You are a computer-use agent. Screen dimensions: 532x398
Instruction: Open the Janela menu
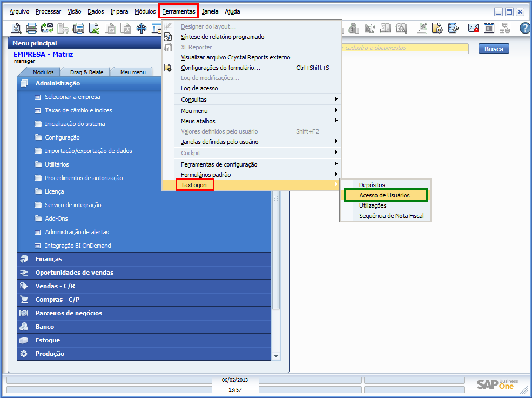210,11
